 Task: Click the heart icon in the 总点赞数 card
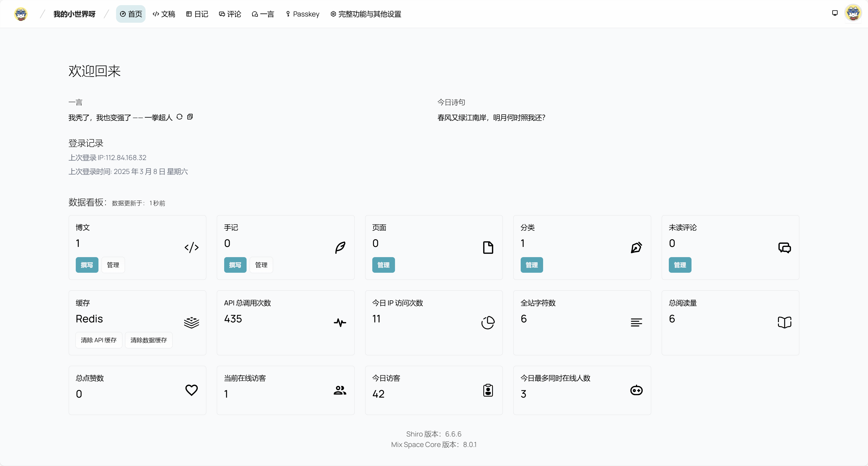tap(191, 390)
